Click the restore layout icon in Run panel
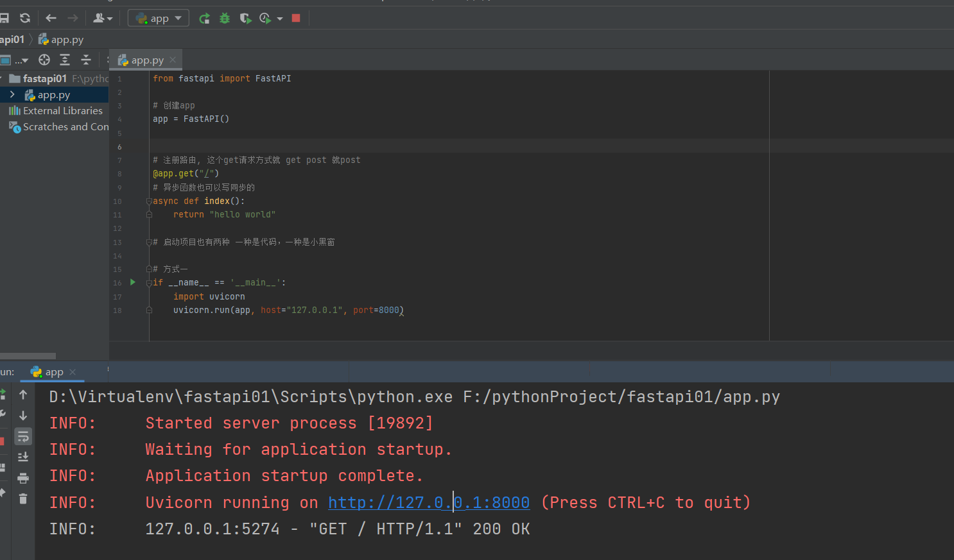This screenshot has width=954, height=560. 3,468
